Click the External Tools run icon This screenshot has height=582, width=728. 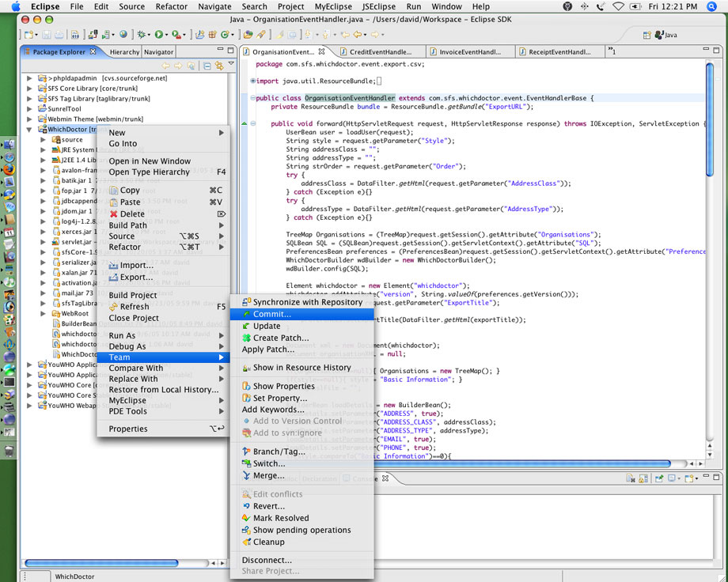[176, 34]
